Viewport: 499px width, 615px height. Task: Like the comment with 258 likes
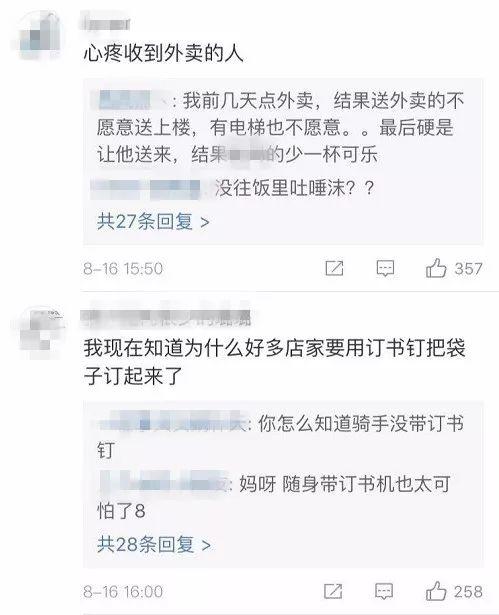pyautogui.click(x=436, y=591)
